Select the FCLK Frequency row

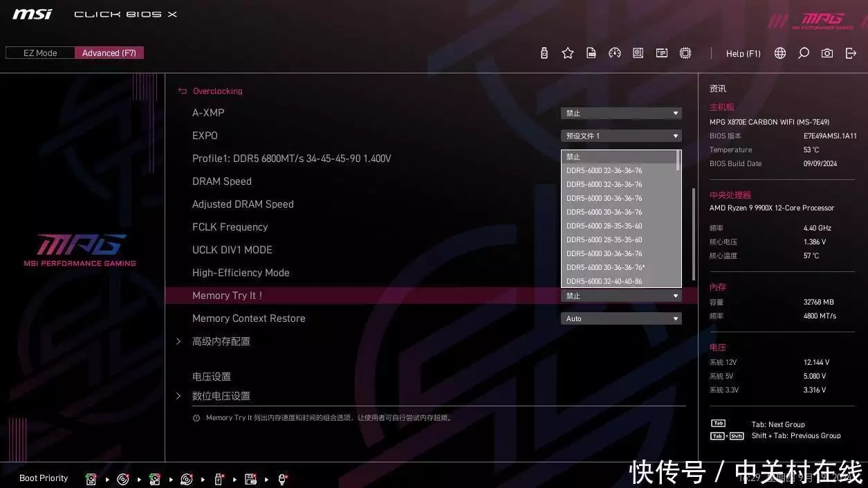click(x=230, y=227)
